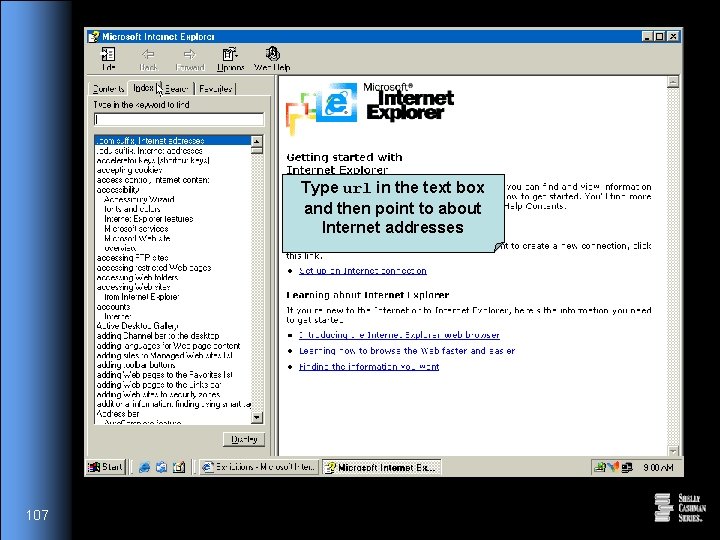Click Show Desktop Quick Launch icon
The height and width of the screenshot is (540, 720).
pos(179,467)
